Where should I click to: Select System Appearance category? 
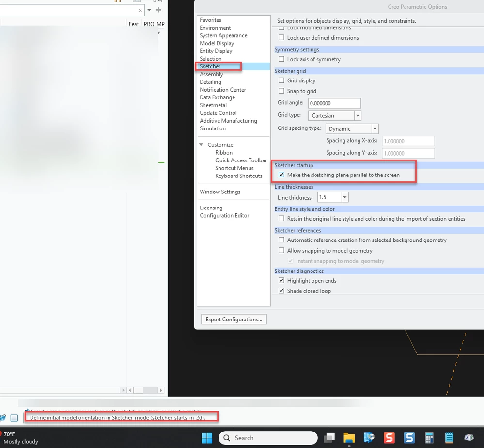(x=223, y=35)
